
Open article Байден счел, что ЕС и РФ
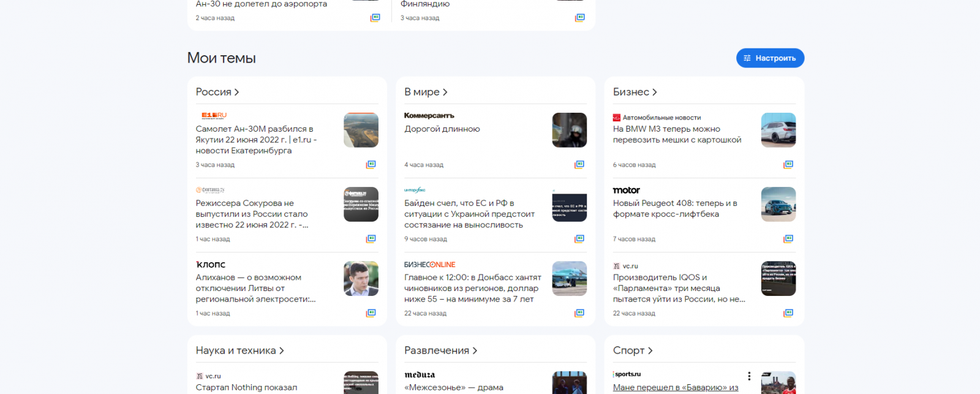tap(469, 214)
